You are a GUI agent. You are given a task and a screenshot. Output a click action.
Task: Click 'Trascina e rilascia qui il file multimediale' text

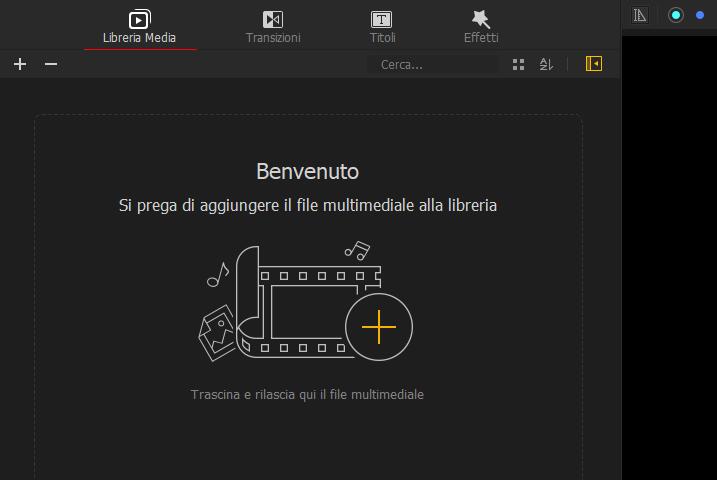[x=307, y=395]
